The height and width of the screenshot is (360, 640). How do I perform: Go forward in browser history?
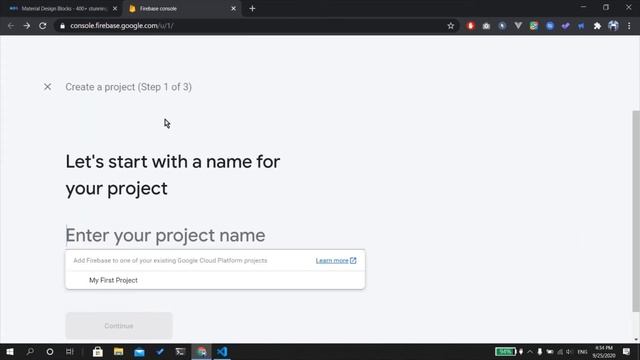click(27, 26)
